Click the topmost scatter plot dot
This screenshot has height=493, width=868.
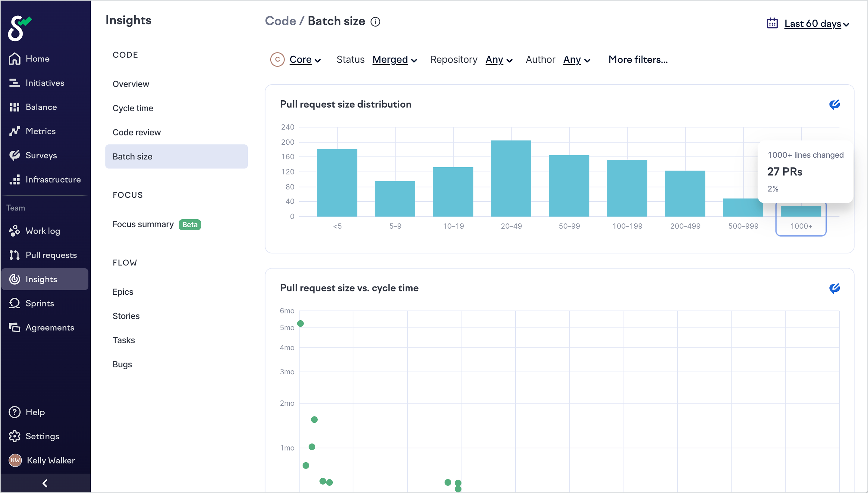click(300, 324)
